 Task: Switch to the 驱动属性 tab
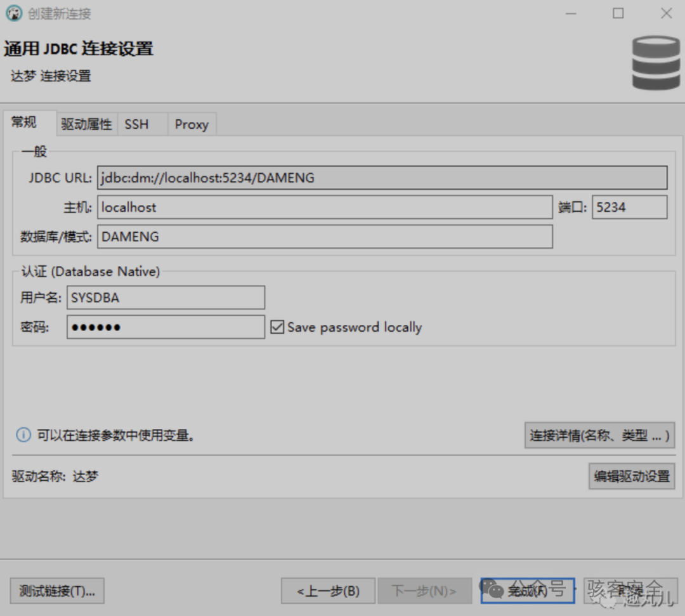(x=86, y=124)
